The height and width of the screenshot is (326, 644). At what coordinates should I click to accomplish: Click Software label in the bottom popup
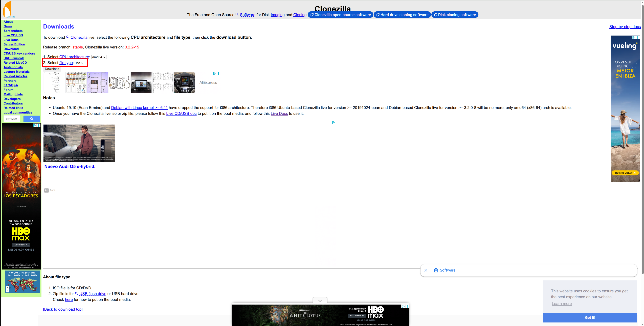(x=448, y=270)
